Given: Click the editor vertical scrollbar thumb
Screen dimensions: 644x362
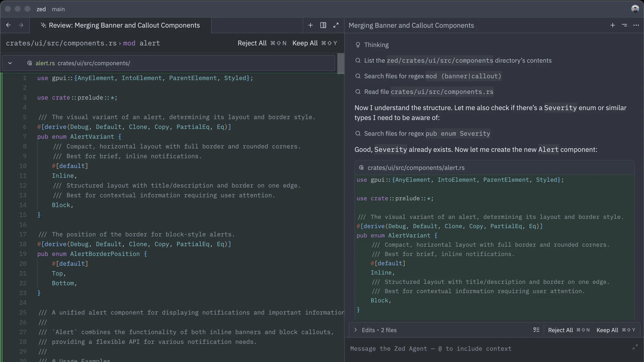Looking at the screenshot, I should [341, 63].
